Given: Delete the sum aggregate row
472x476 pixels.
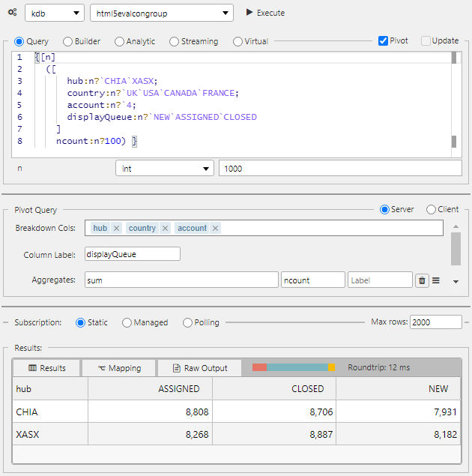Looking at the screenshot, I should [422, 280].
